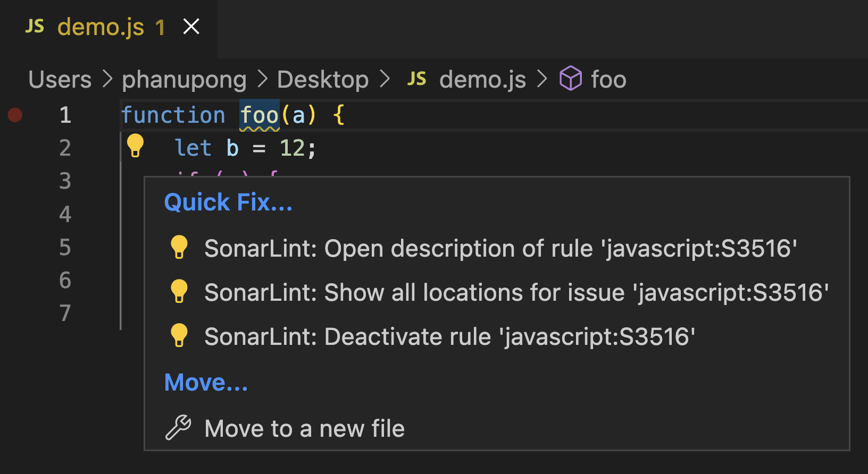Click the Move... header
Viewport: 868px width, 474px height.
206,383
